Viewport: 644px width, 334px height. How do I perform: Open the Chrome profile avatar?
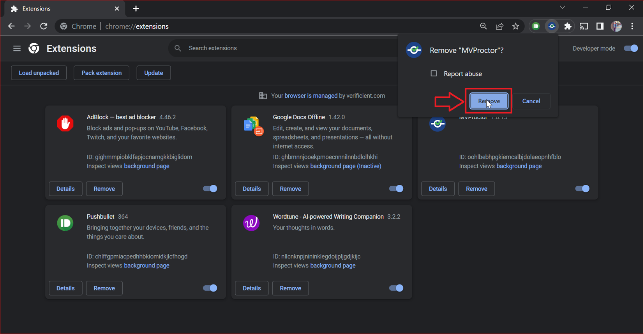pyautogui.click(x=616, y=26)
